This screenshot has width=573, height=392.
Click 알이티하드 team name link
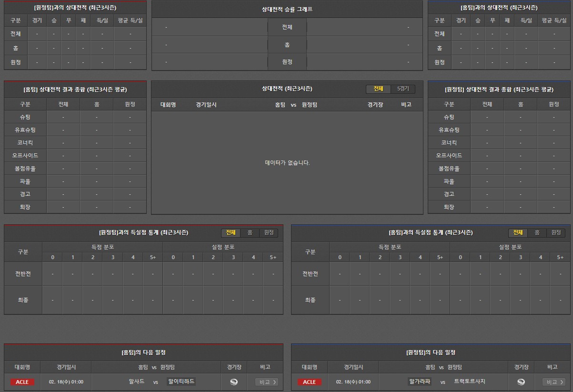coord(181,382)
